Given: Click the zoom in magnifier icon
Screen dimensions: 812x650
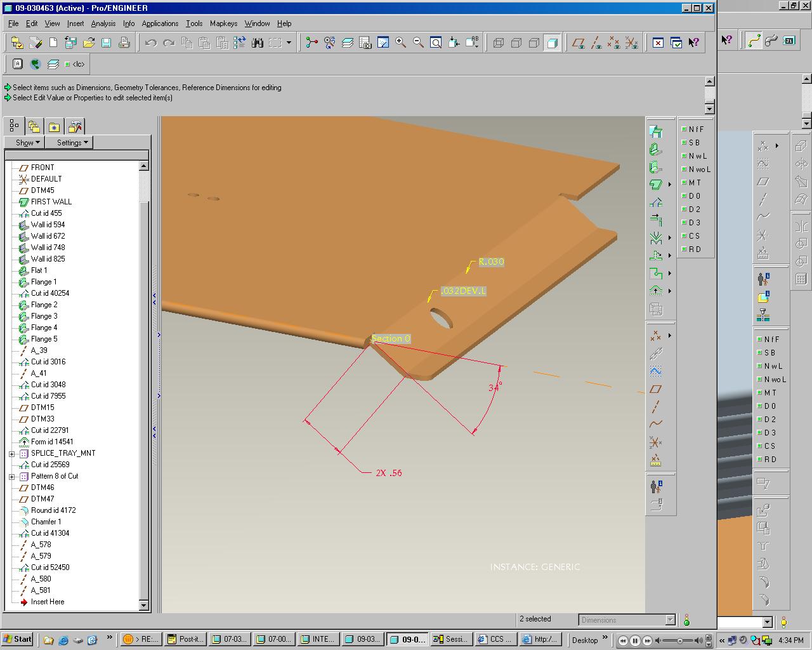Looking at the screenshot, I should click(x=400, y=43).
